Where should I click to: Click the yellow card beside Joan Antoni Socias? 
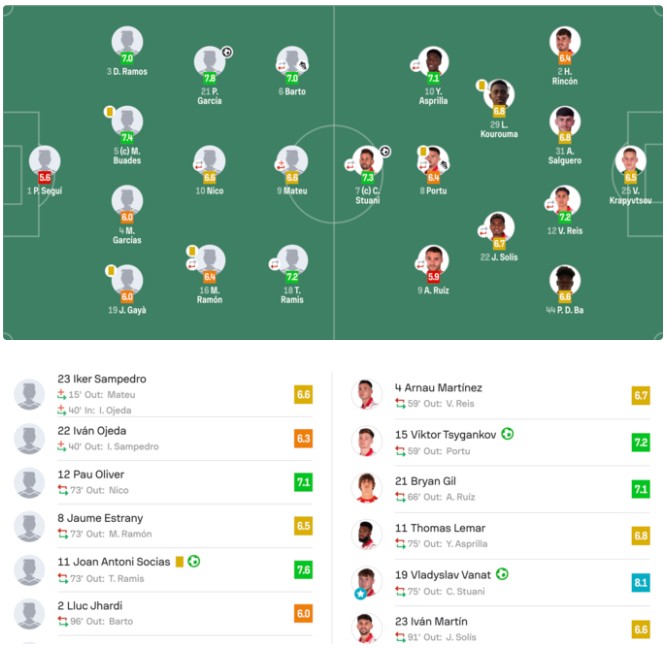pyautogui.click(x=180, y=562)
